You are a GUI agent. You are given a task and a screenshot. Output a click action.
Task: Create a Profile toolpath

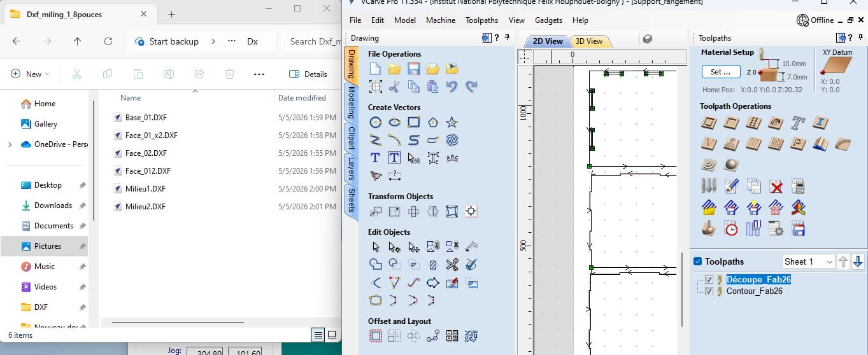(x=709, y=123)
